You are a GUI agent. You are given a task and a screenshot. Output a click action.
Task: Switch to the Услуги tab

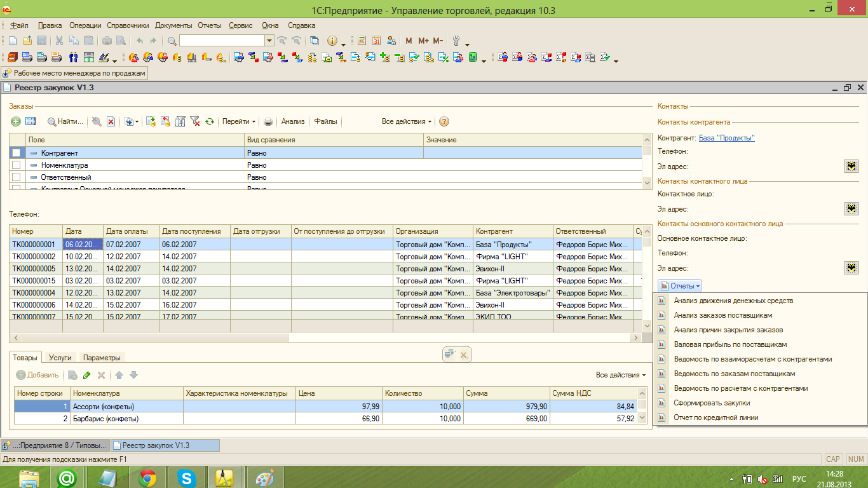[x=60, y=358]
